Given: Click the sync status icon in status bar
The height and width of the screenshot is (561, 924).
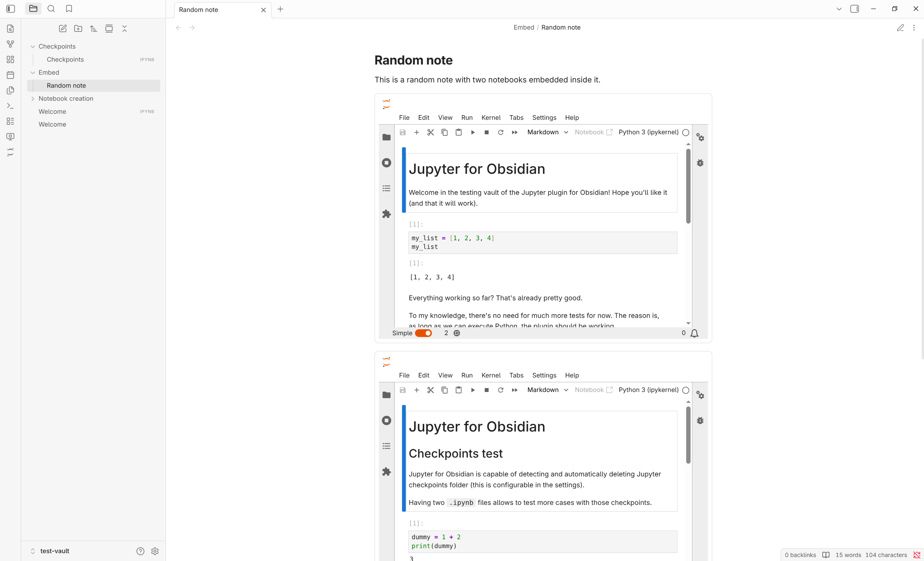Looking at the screenshot, I should (917, 554).
